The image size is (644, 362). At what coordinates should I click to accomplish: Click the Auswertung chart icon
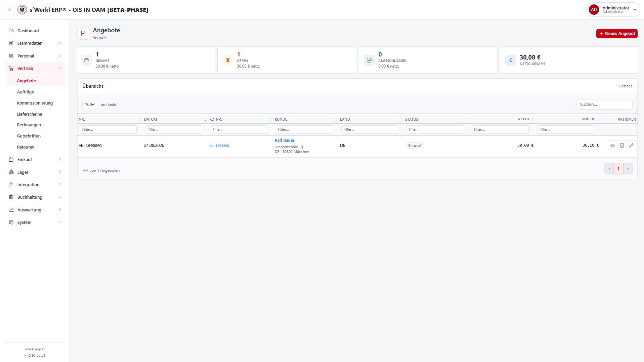click(x=11, y=210)
